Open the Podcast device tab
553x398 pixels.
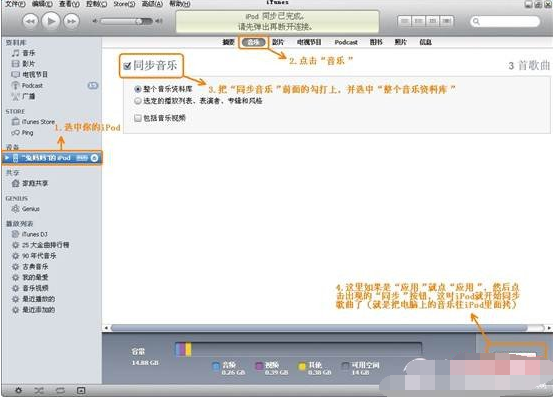tap(346, 42)
